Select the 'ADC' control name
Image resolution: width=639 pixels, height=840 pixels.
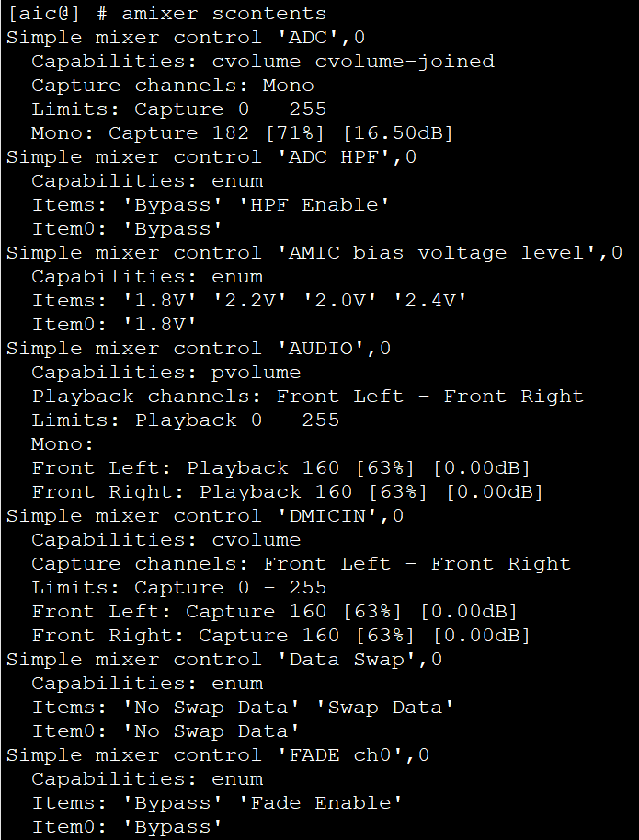coord(314,38)
